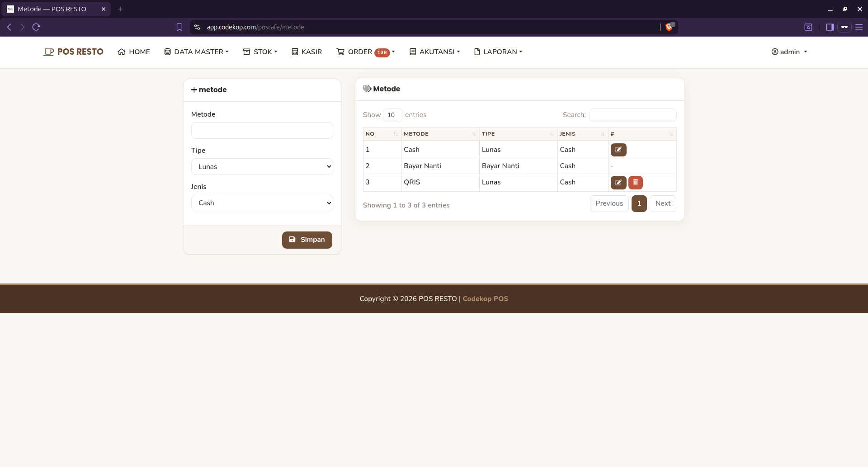
Task: Sort table by NO column
Action: pyautogui.click(x=382, y=134)
